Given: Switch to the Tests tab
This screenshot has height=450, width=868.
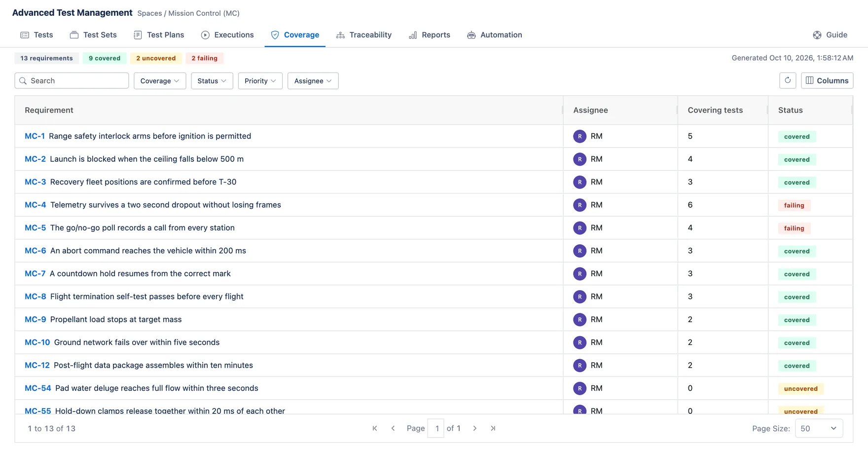Looking at the screenshot, I should tap(37, 35).
